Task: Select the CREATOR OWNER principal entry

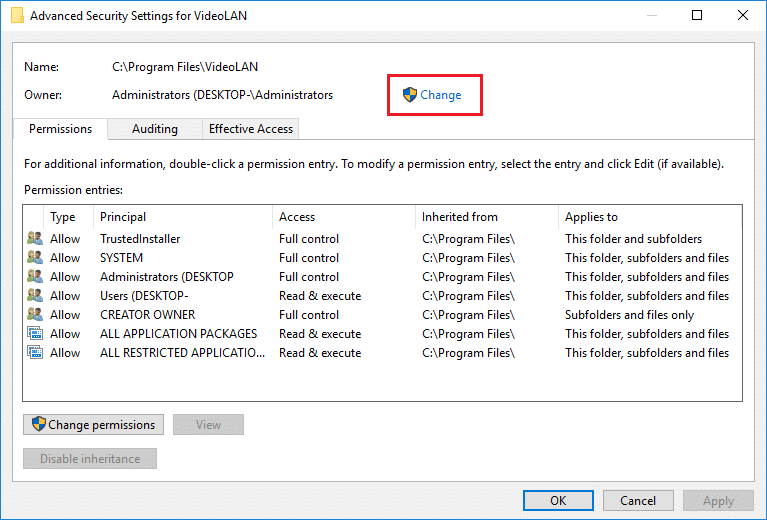Action: point(147,315)
